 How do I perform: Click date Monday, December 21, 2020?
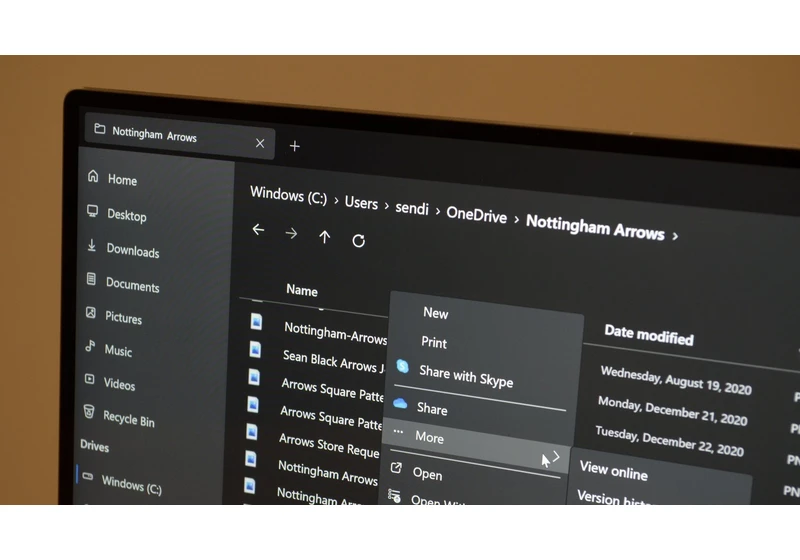click(x=672, y=411)
